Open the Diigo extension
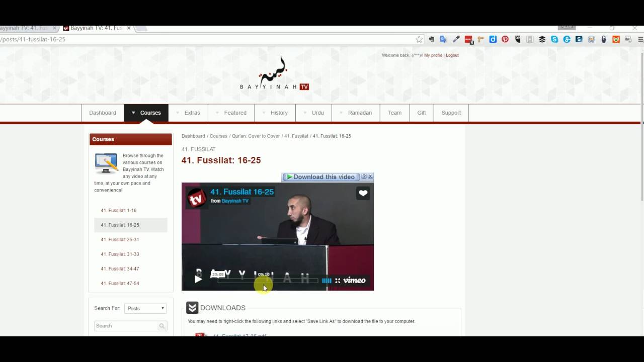 point(493,39)
